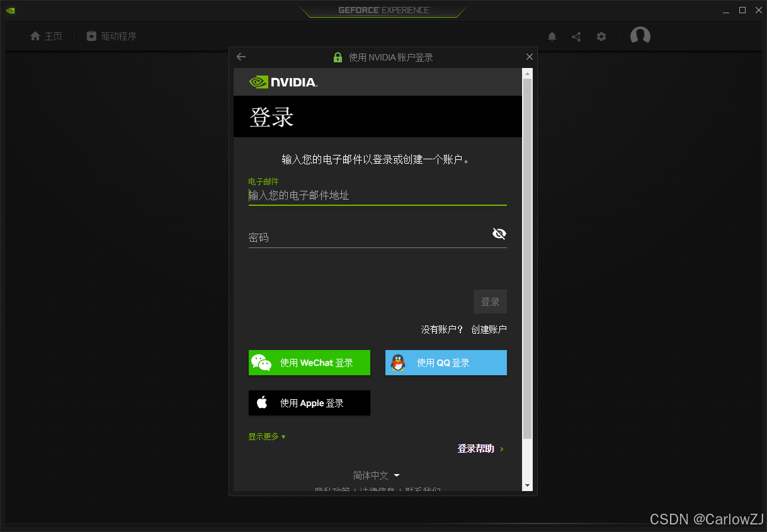Viewport: 767px width, 532px height.
Task: Click the back arrow in login dialog
Action: coord(241,57)
